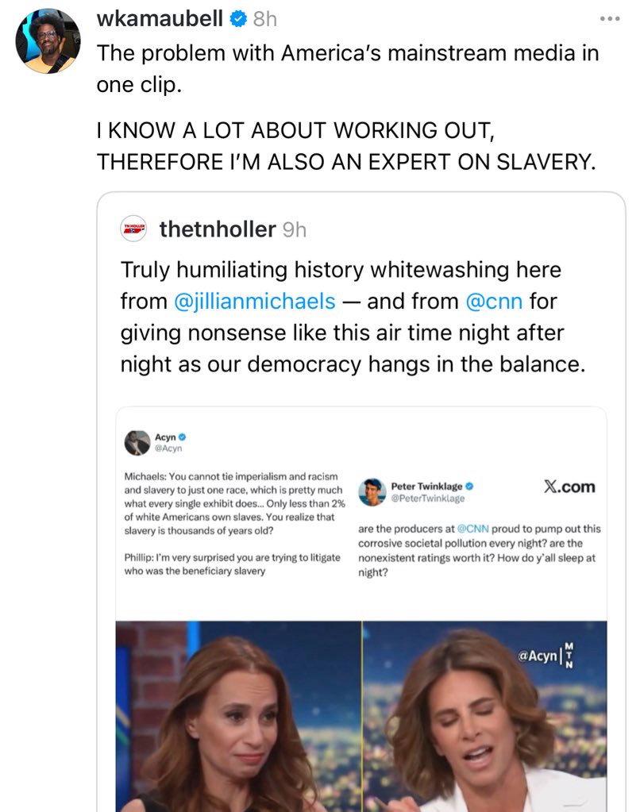Viewport: 644px width, 812px height.
Task: Click the verified badge next to Acyn
Action: (x=183, y=437)
